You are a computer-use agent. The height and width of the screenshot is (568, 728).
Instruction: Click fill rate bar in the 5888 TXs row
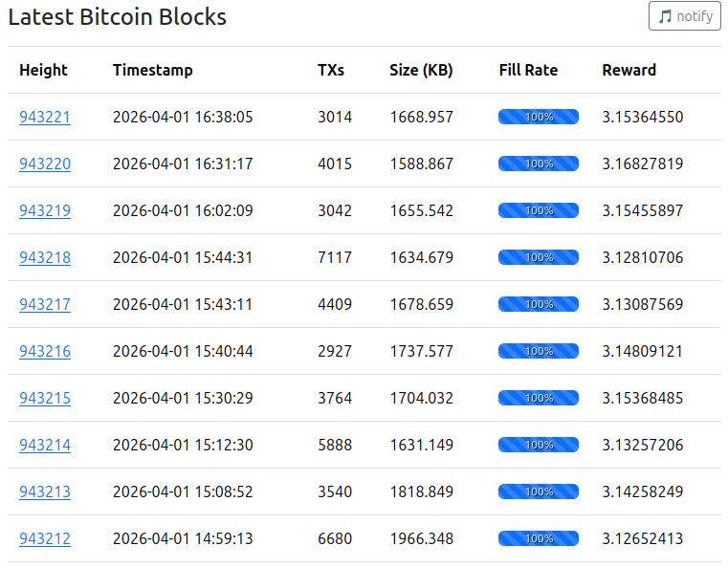539,445
